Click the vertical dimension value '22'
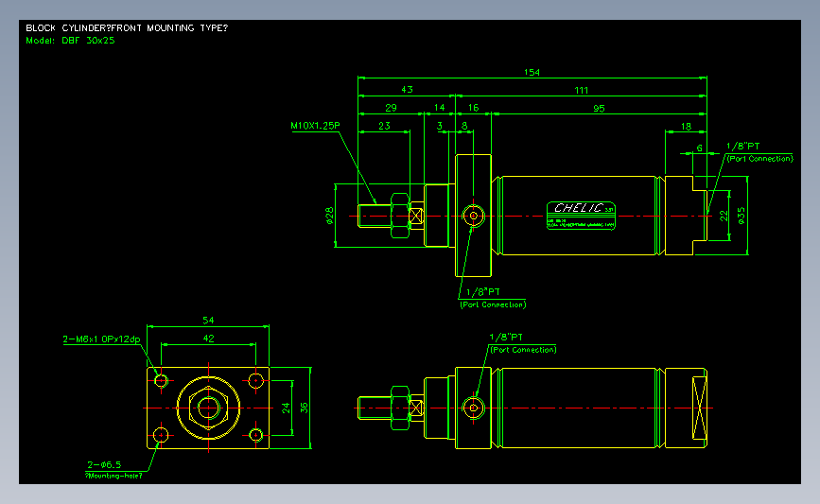Screen dimensions: 820x504 [x=724, y=216]
